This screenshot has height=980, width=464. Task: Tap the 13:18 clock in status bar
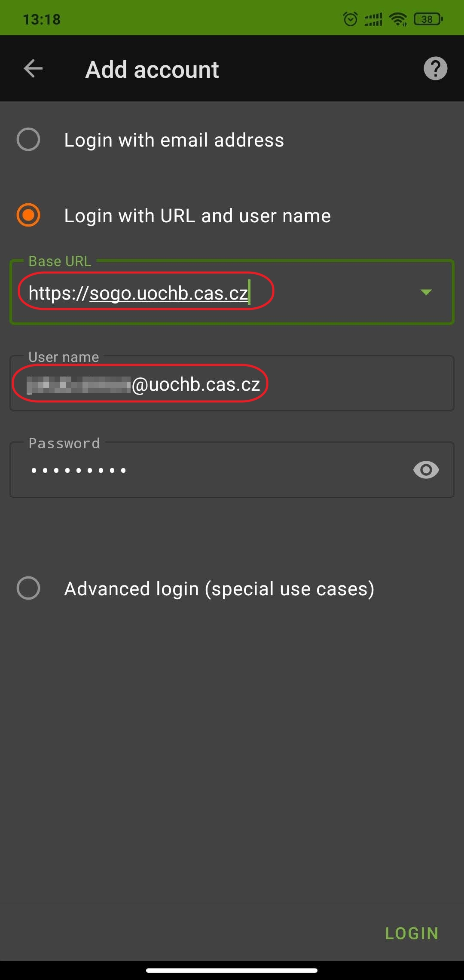(x=42, y=19)
